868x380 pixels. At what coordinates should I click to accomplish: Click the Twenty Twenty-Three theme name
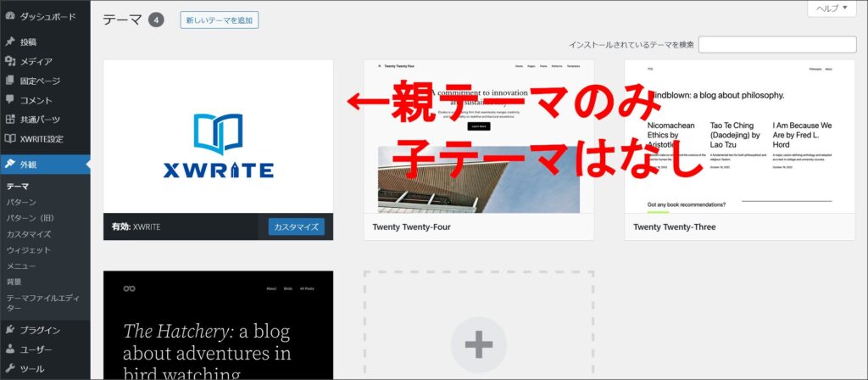674,227
